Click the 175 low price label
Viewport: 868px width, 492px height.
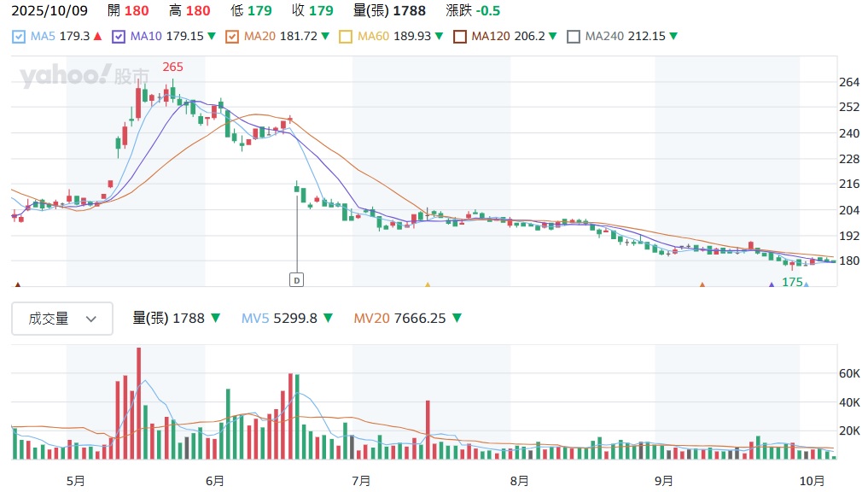click(x=792, y=282)
